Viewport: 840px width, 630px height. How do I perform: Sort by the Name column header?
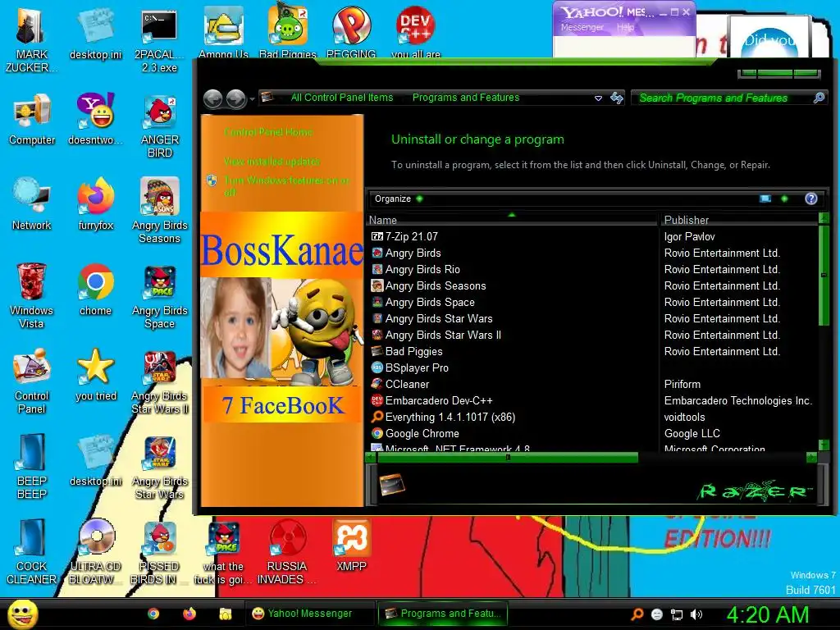(x=512, y=220)
